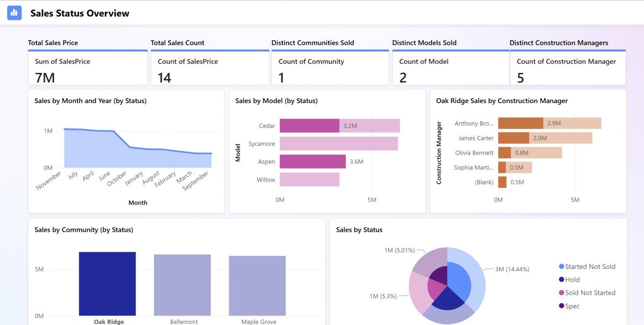
Task: Click the Hold legend dot
Action: click(562, 280)
